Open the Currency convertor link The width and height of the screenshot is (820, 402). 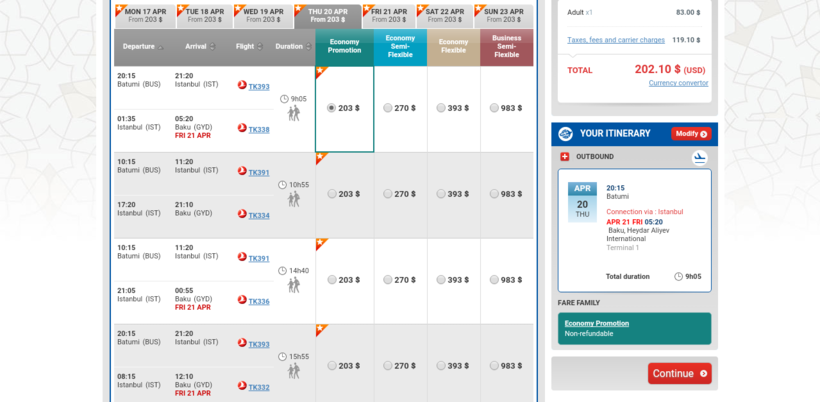coord(678,83)
